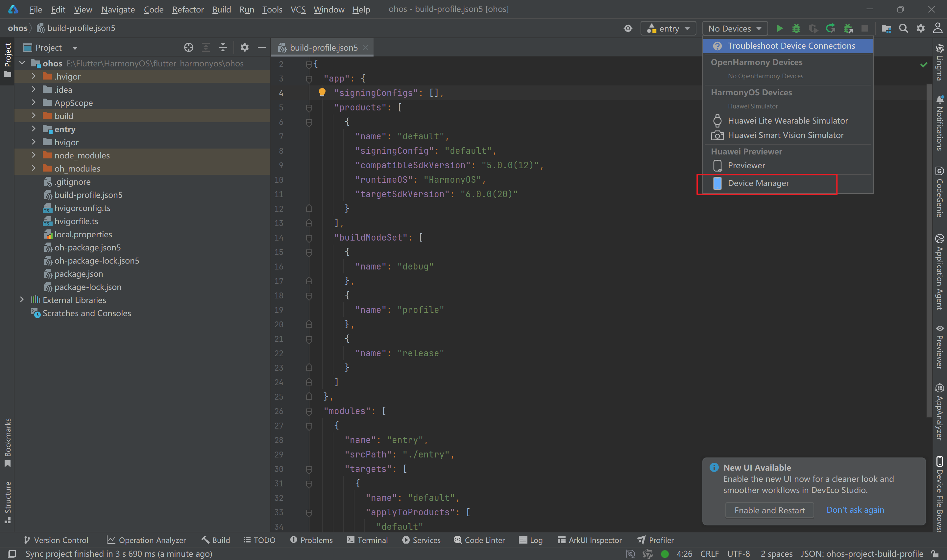Toggle the Previewer side panel
Image resolution: width=947 pixels, height=560 pixels.
(939, 347)
